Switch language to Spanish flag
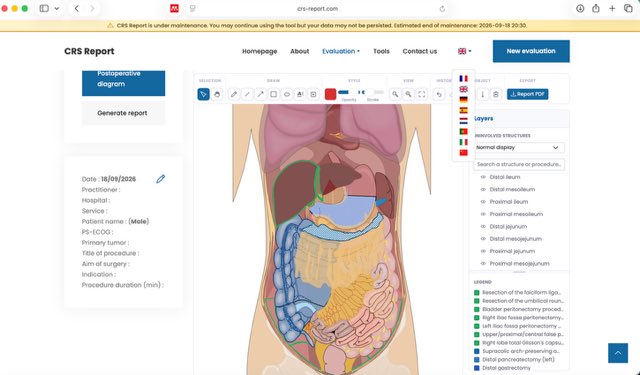 coord(463,110)
